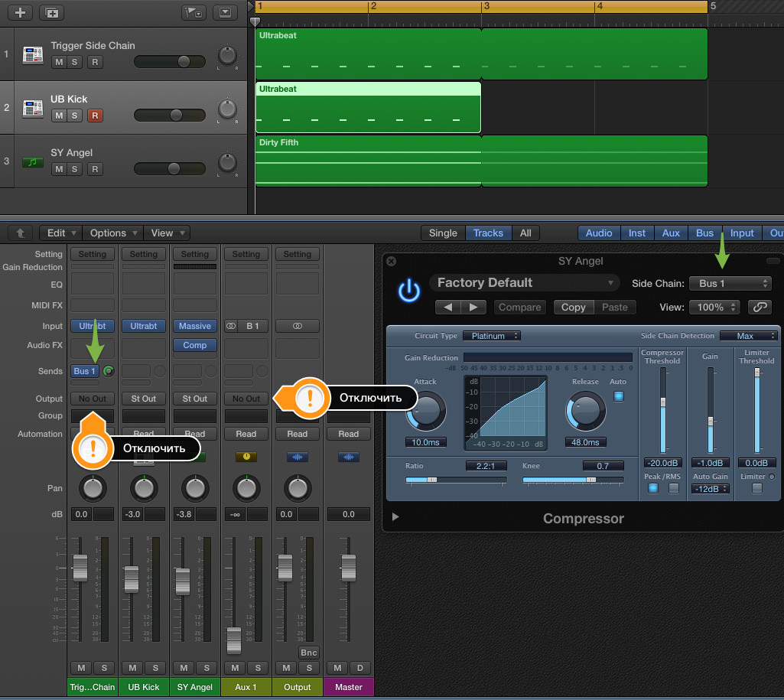
Task: Open Side Chain Bus 1 dropdown
Action: (730, 284)
